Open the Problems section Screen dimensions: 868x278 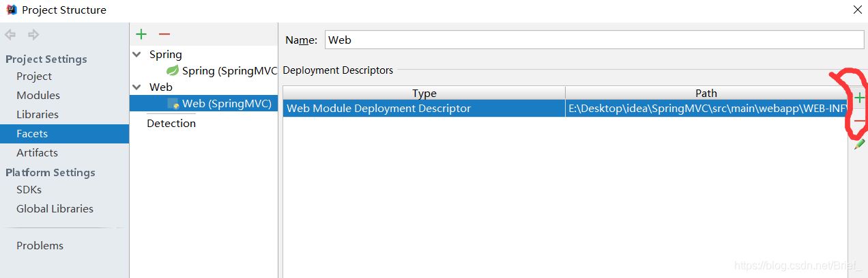(40, 246)
